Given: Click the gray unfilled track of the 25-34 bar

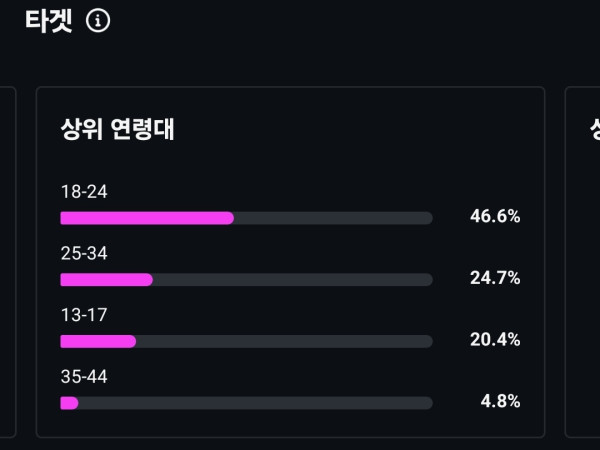Looking at the screenshot, I should coord(292,280).
